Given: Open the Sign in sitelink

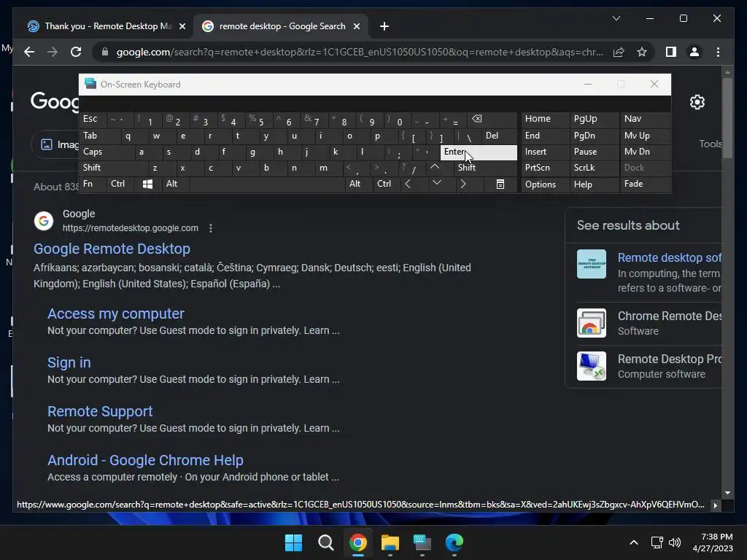Looking at the screenshot, I should 69,363.
